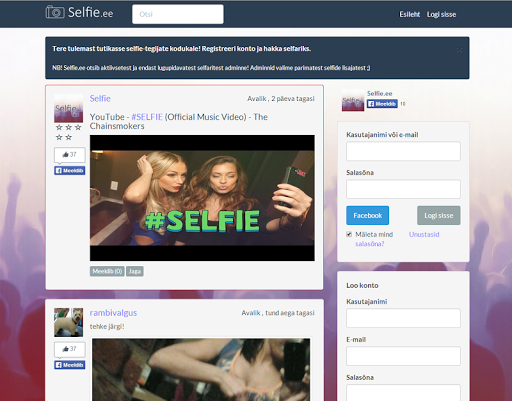Like Selfie.ee page via sidebar Facebook Meeldib
This screenshot has width=512, height=401.
tap(382, 104)
